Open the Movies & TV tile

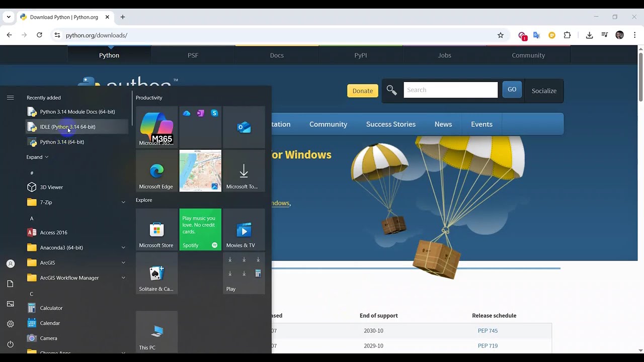click(244, 229)
